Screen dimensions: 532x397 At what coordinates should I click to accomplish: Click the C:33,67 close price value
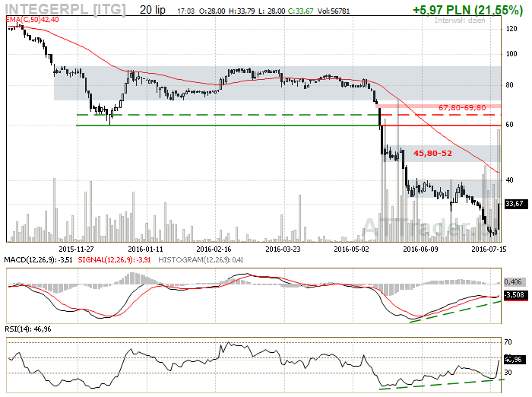[x=301, y=11]
